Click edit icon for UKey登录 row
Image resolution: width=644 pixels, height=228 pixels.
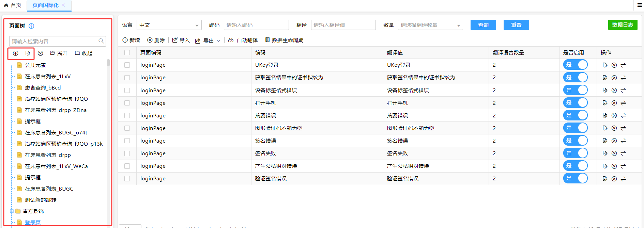(605, 65)
